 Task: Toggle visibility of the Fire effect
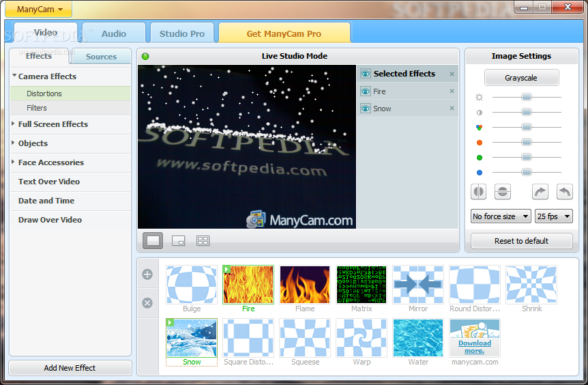(x=366, y=91)
